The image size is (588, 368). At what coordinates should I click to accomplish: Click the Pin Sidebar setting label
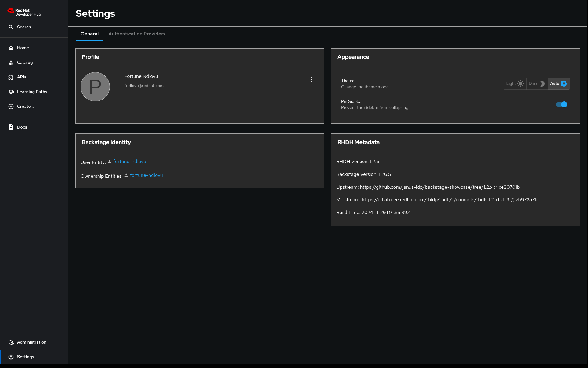(352, 102)
